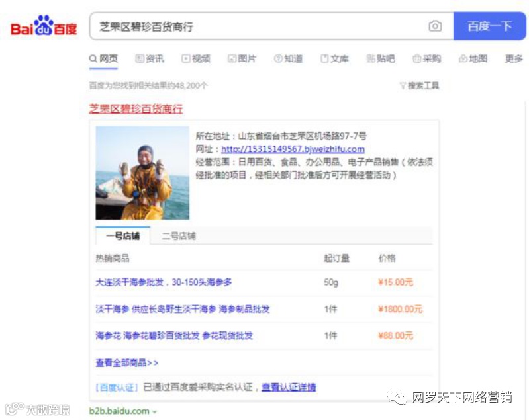The width and height of the screenshot is (529, 420).
Task: Open the 采购 tab
Action: pyautogui.click(x=427, y=59)
